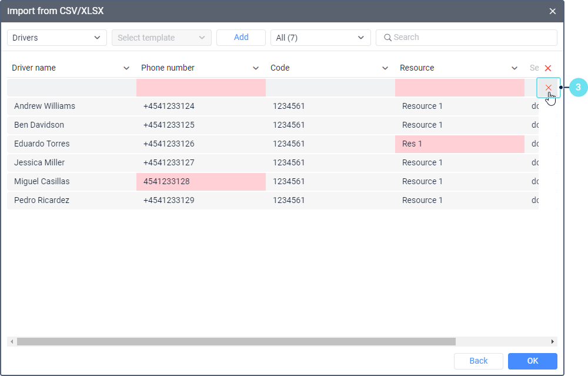Click the scrollbar left arrow

tap(11, 341)
